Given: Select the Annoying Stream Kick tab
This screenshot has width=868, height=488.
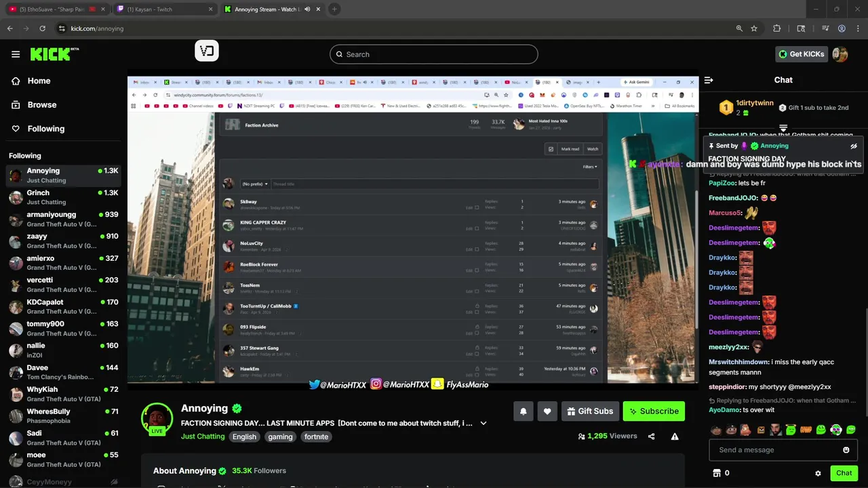Looking at the screenshot, I should point(271,9).
